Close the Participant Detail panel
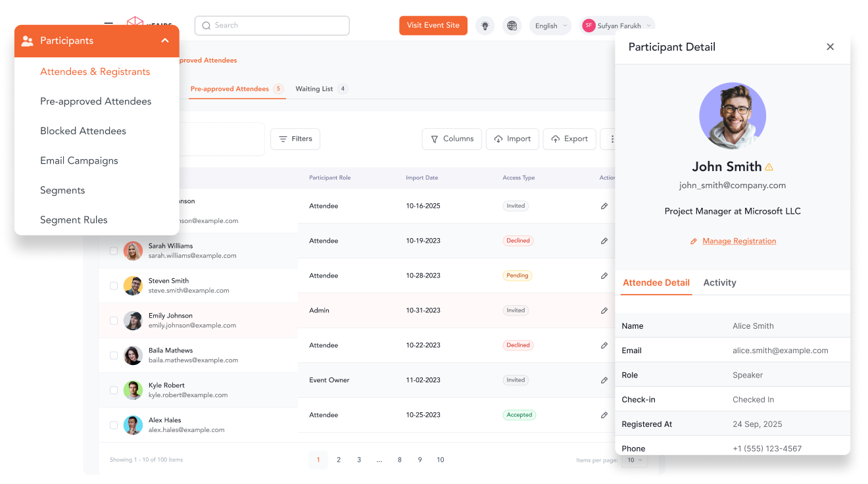The height and width of the screenshot is (484, 868). (830, 47)
